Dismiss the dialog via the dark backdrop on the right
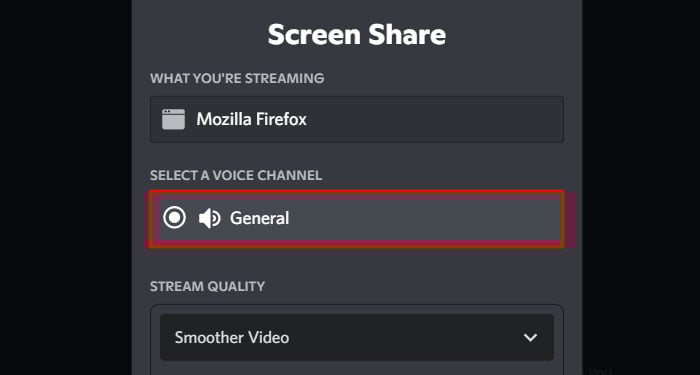The image size is (700, 375). point(641,188)
